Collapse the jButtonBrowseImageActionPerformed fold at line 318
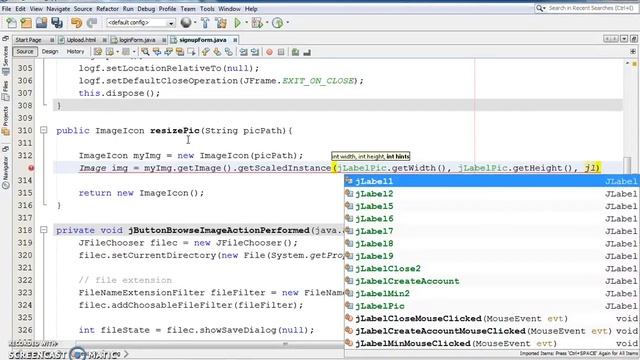This screenshot has width=640, height=360. 44,230
